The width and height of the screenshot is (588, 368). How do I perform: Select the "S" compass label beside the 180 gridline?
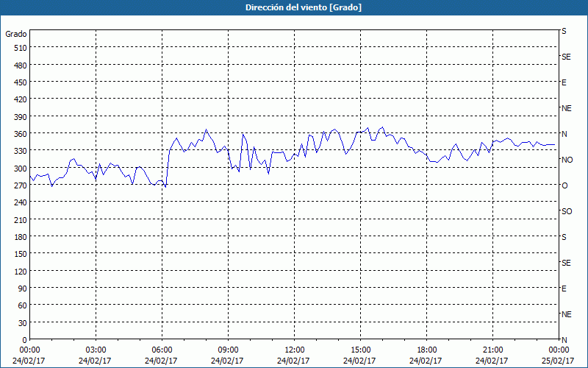(x=564, y=237)
